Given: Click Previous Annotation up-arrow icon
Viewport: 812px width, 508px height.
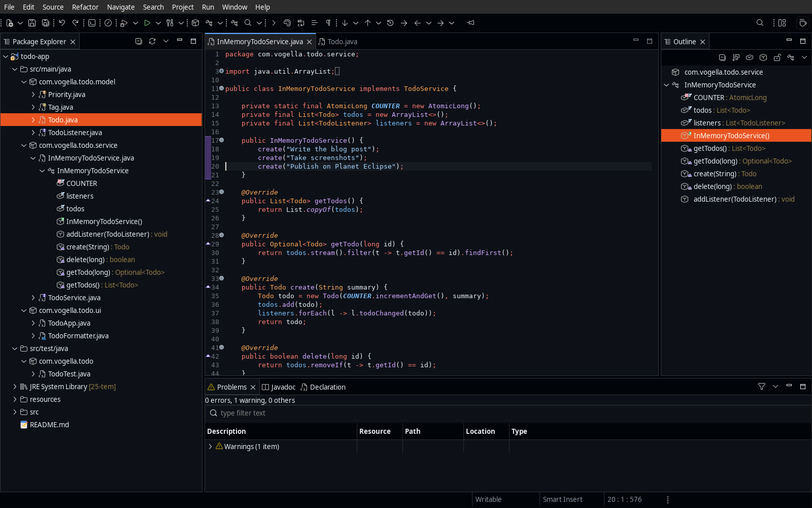Looking at the screenshot, I should (367, 23).
